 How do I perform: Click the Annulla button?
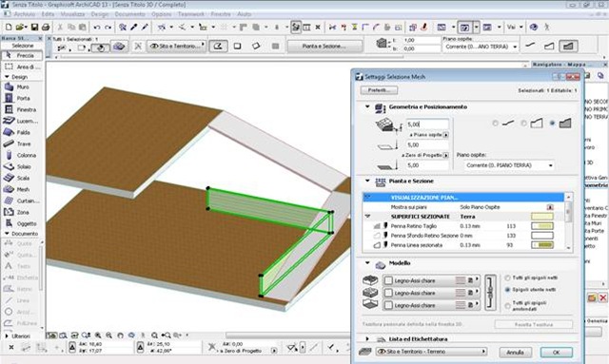click(515, 353)
